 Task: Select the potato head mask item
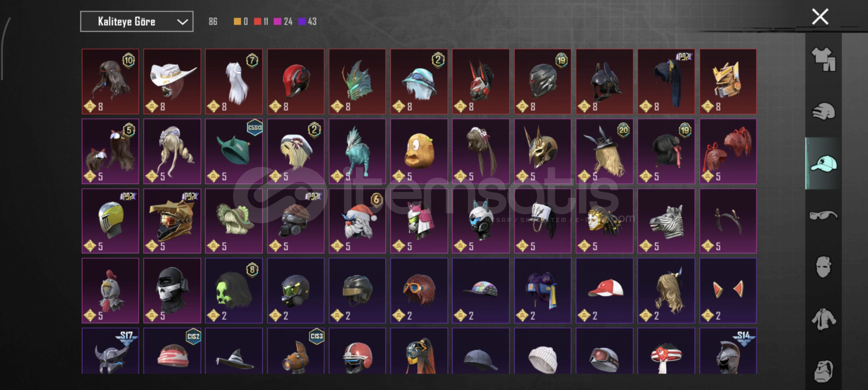(x=419, y=151)
